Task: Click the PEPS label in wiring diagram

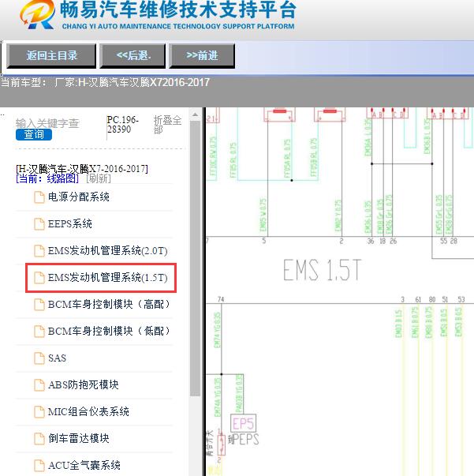Action: point(245,439)
